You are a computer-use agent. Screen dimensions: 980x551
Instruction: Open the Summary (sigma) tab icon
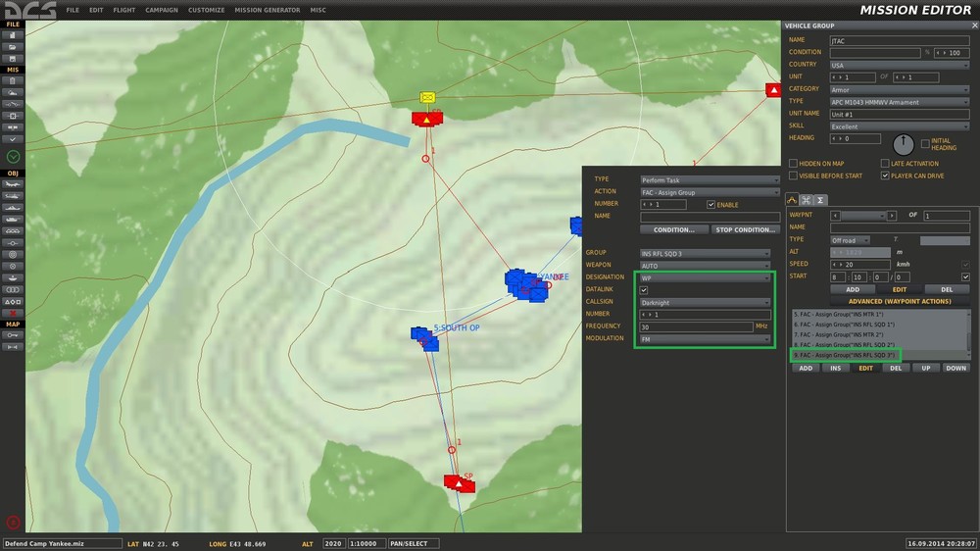click(821, 200)
